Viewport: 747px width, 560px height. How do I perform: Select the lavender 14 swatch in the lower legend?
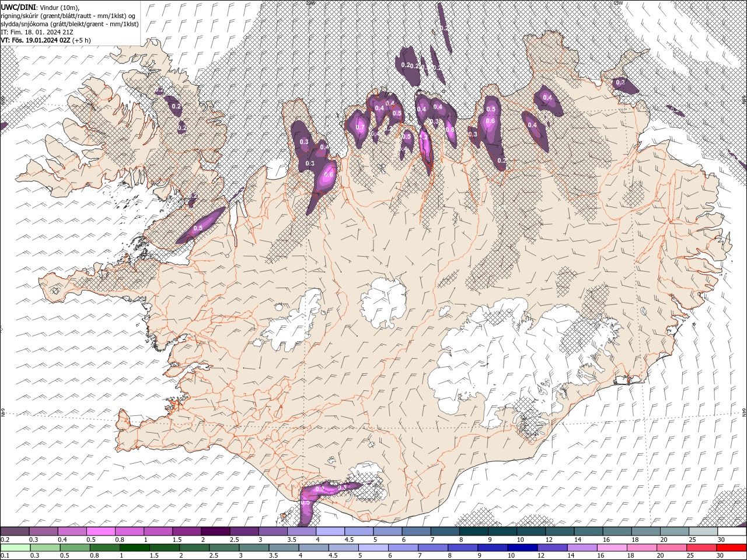point(582,548)
